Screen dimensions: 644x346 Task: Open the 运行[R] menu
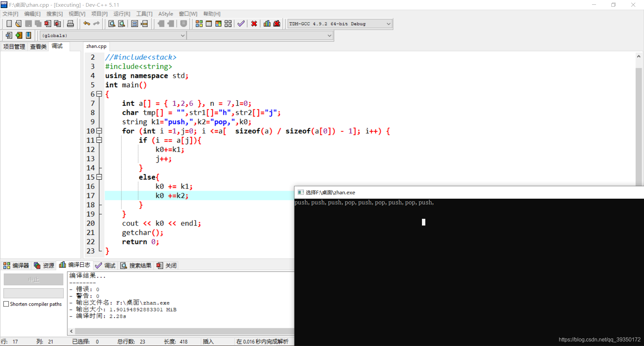point(122,14)
